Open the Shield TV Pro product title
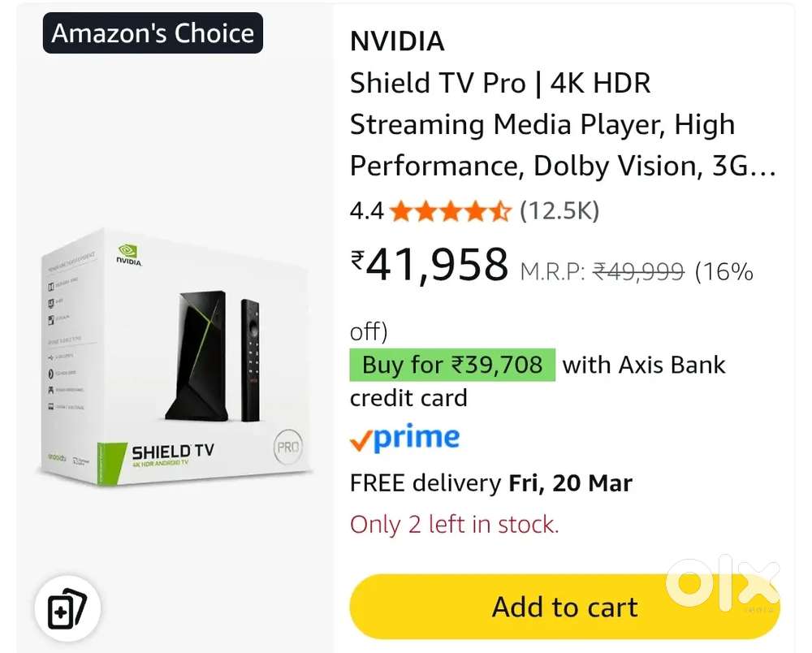The height and width of the screenshot is (653, 812). 562,124
